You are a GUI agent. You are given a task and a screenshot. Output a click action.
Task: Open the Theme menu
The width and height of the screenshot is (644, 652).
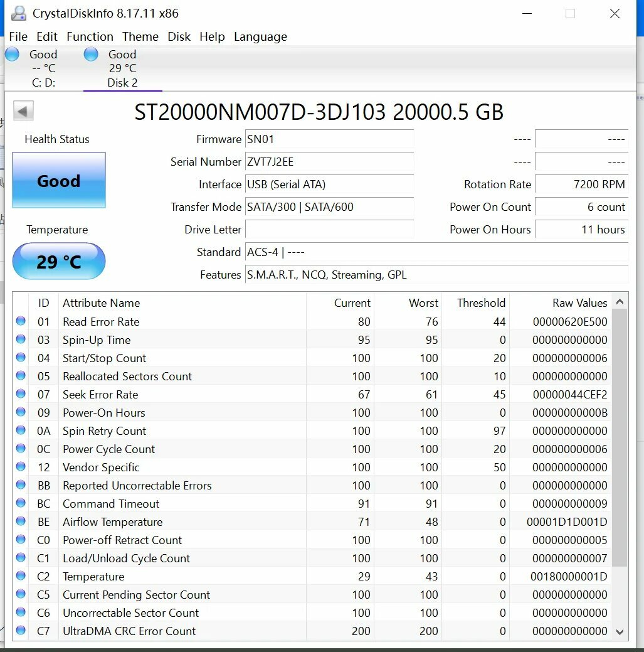coord(140,36)
